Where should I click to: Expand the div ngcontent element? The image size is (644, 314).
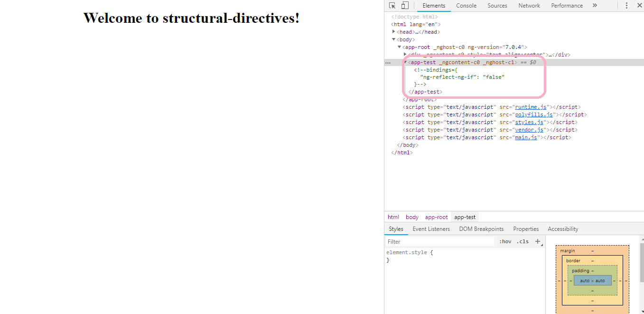(405, 54)
